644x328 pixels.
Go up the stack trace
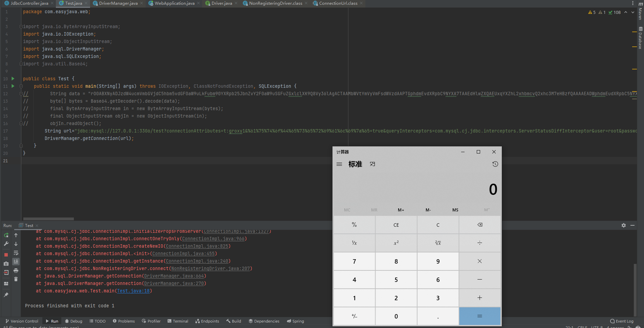click(16, 235)
